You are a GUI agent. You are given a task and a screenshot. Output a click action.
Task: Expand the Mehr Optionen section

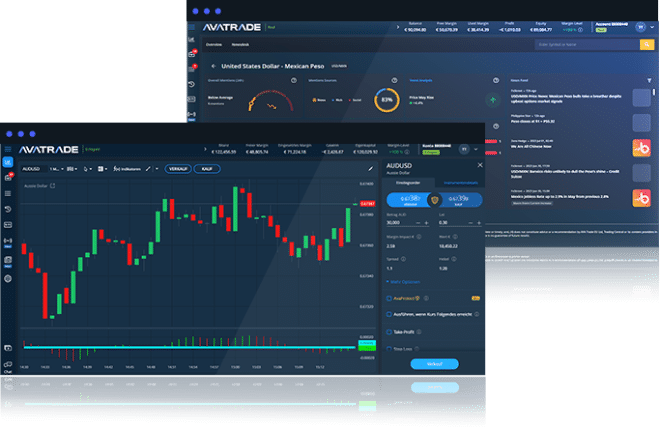pos(404,282)
